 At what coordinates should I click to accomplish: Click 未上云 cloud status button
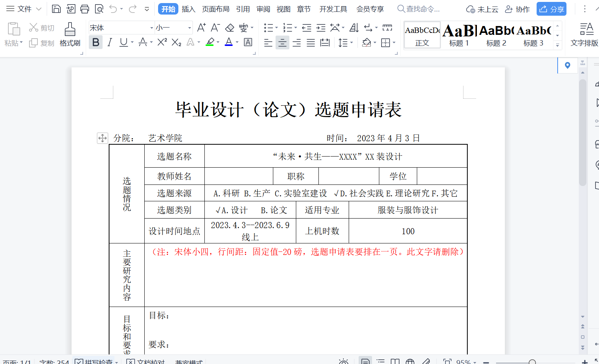tap(482, 9)
